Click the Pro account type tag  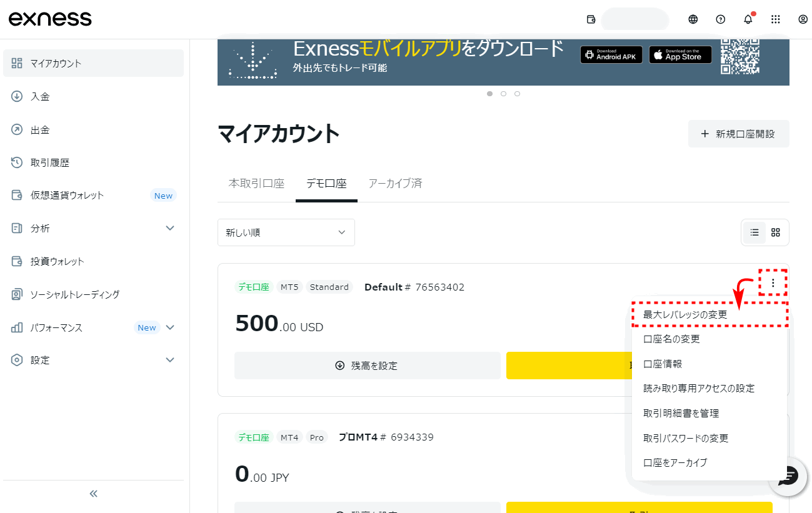coord(317,437)
